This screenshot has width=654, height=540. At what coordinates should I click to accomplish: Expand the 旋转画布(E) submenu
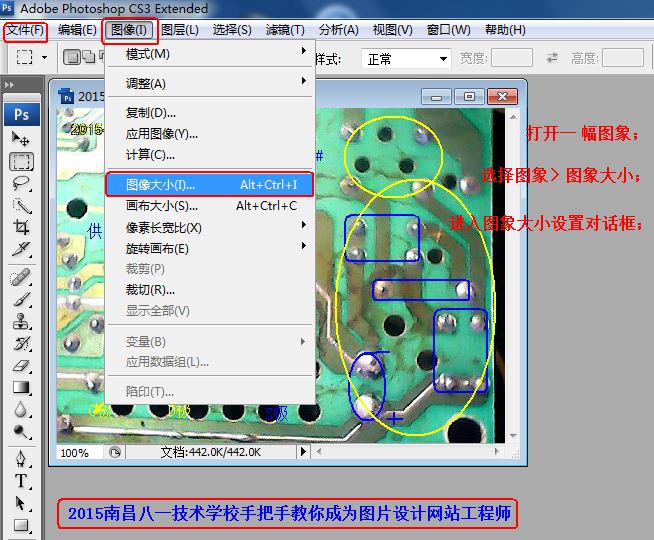click(x=210, y=249)
